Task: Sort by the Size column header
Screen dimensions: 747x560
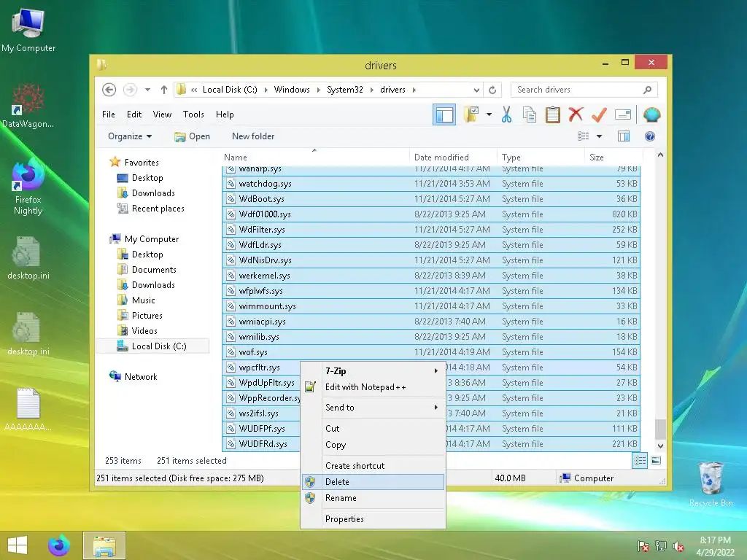Action: [x=613, y=157]
